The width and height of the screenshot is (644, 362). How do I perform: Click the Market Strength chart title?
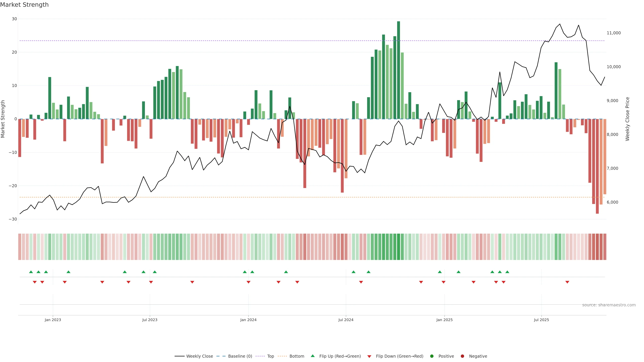(24, 5)
